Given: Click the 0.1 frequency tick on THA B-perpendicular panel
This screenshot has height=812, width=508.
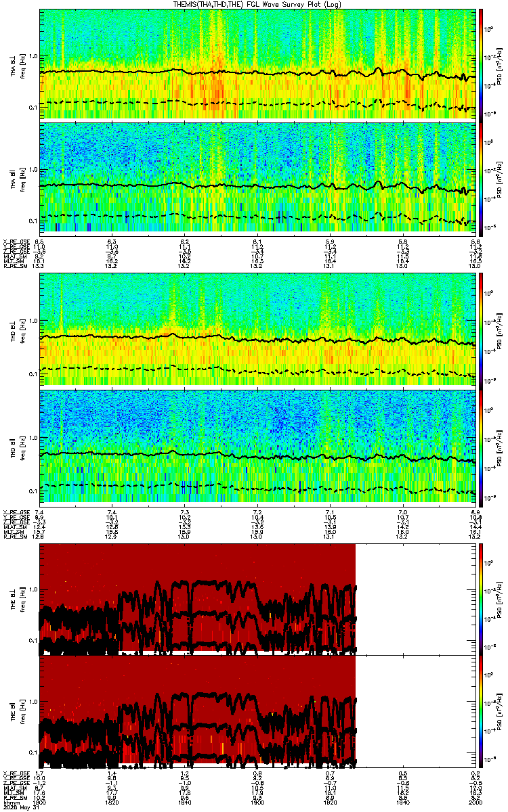Looking at the screenshot, I should pyautogui.click(x=32, y=108).
